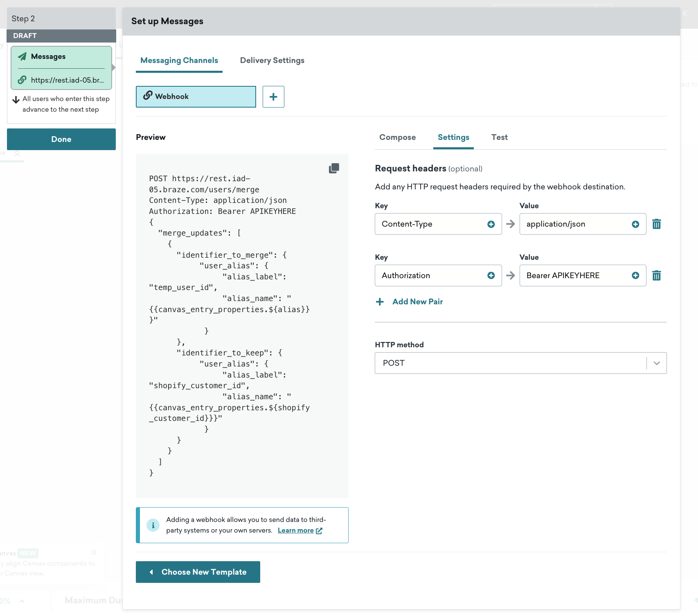Click the Content-Type key input field
The height and width of the screenshot is (616, 698).
pyautogui.click(x=438, y=224)
